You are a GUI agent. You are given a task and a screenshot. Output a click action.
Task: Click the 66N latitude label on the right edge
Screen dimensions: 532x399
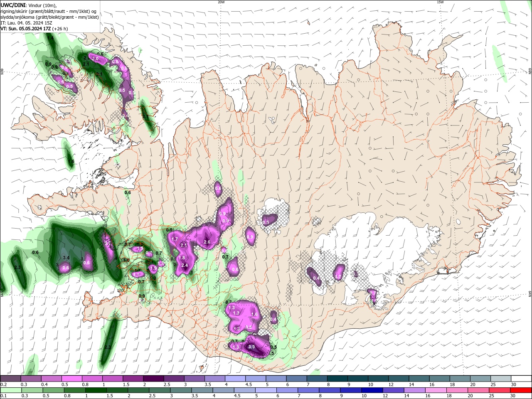pyautogui.click(x=530, y=71)
